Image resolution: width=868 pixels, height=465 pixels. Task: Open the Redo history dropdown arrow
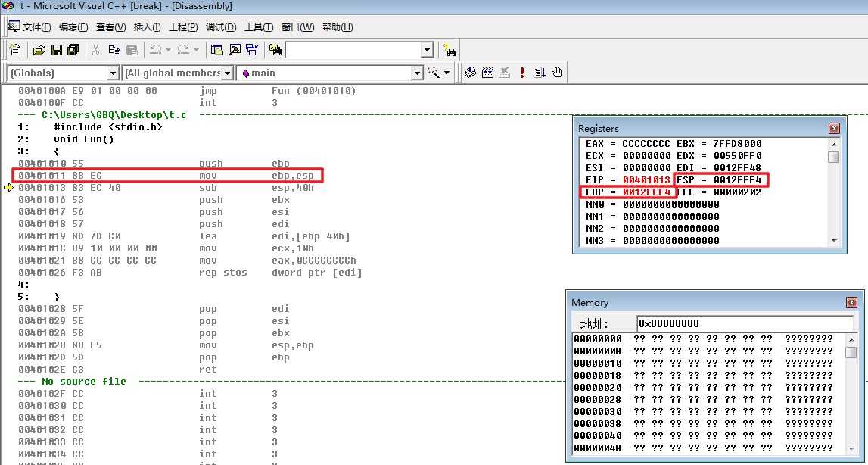pos(196,51)
